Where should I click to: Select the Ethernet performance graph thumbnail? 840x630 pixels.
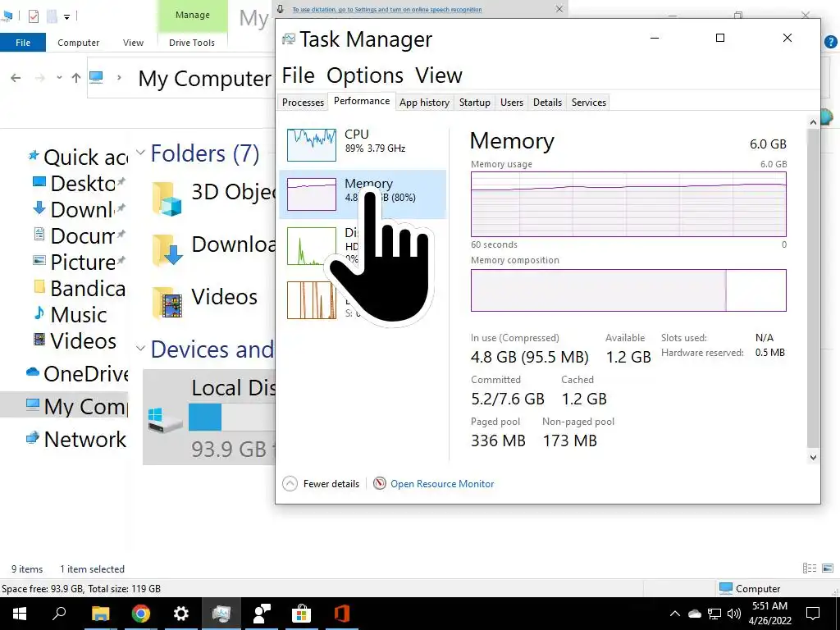click(x=311, y=300)
